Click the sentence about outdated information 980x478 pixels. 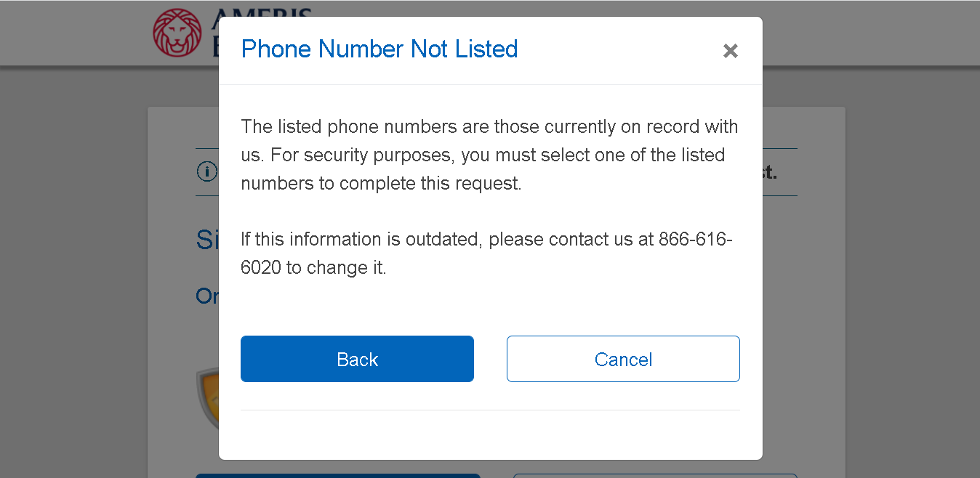click(x=486, y=254)
